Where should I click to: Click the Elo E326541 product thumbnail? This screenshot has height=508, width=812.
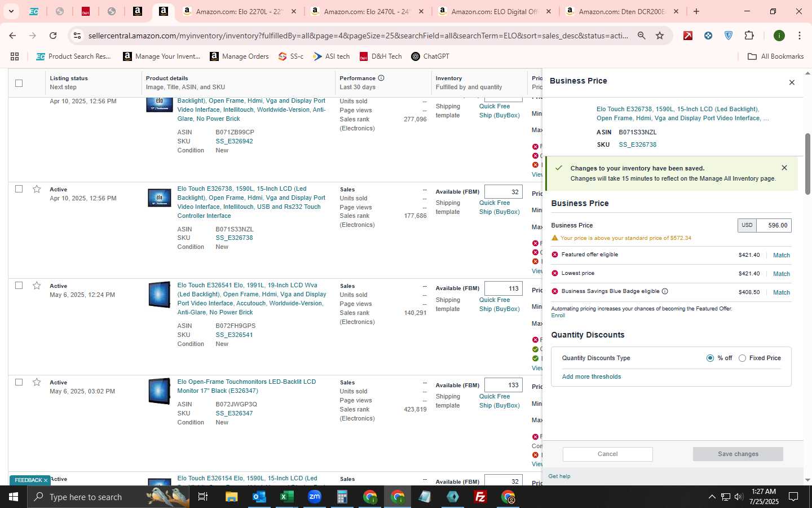pyautogui.click(x=159, y=294)
